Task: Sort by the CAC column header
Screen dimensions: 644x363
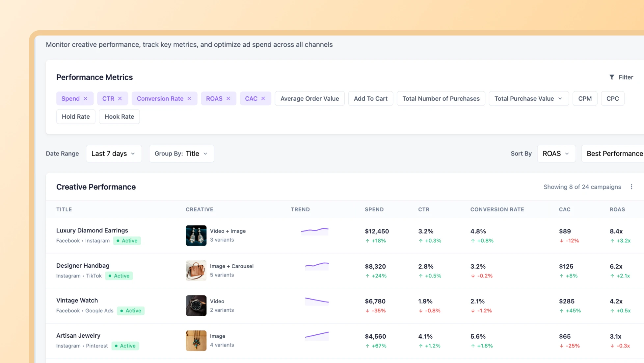Action: tap(565, 209)
